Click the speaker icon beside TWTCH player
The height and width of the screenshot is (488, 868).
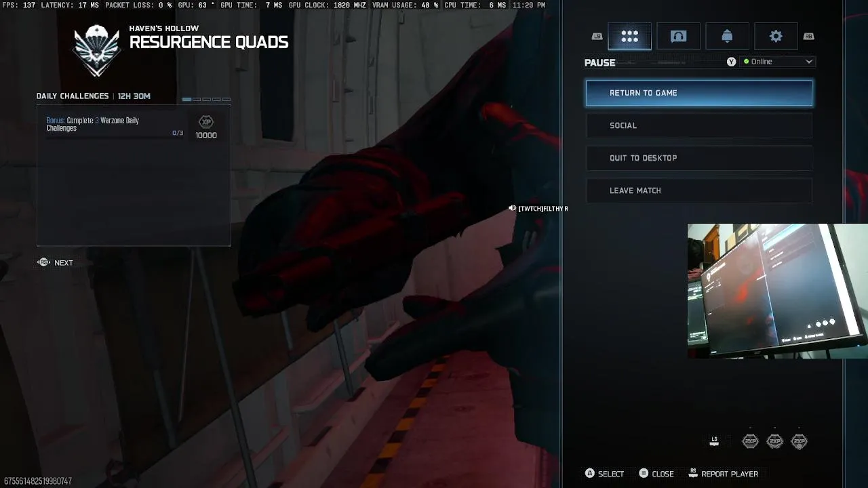coord(512,209)
